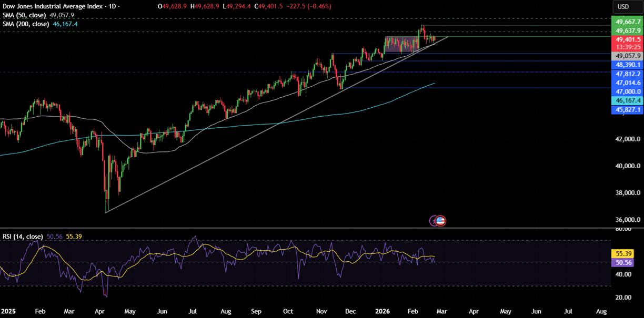Image resolution: width=644 pixels, height=318 pixels.
Task: Click the gray 49,057.9 SMA price label
Action: pyautogui.click(x=627, y=56)
